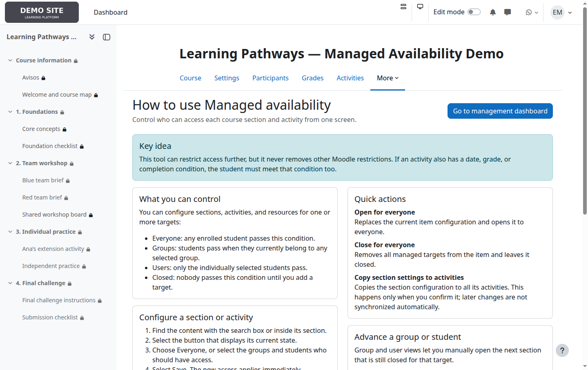Click lock icon beside Avisos
Viewport: 588px width, 370px height.
tap(43, 78)
